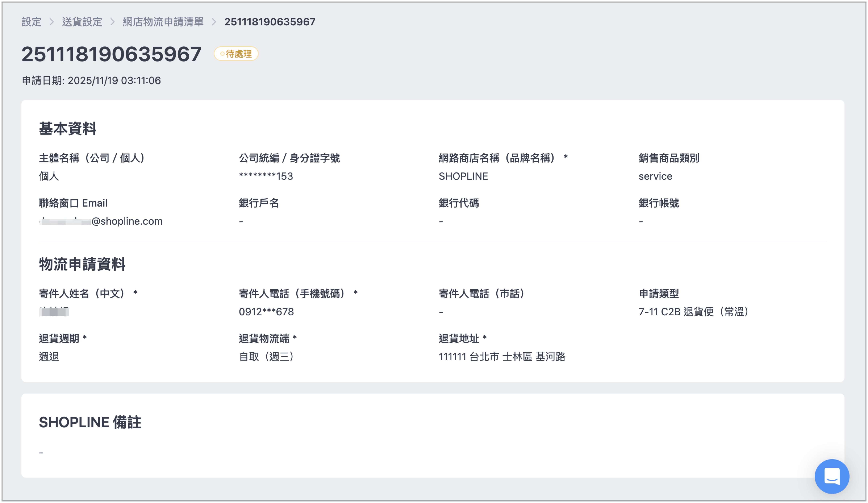868x503 pixels.
Task: Click the 銀行戶名 label
Action: [x=259, y=203]
